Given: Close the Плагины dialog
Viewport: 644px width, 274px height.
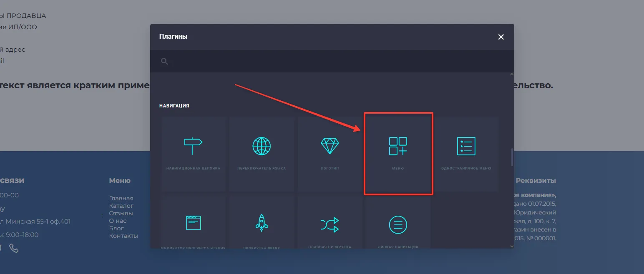Looking at the screenshot, I should pos(501,37).
